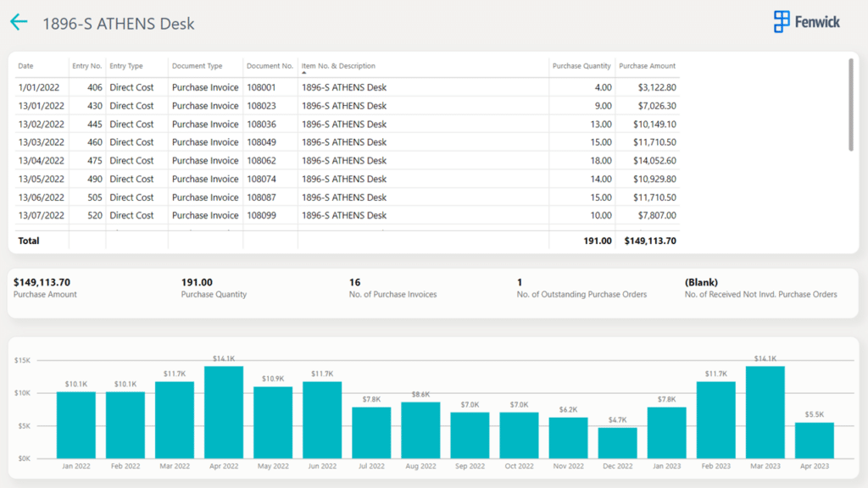Click the Apr 2023 bar

[814, 440]
